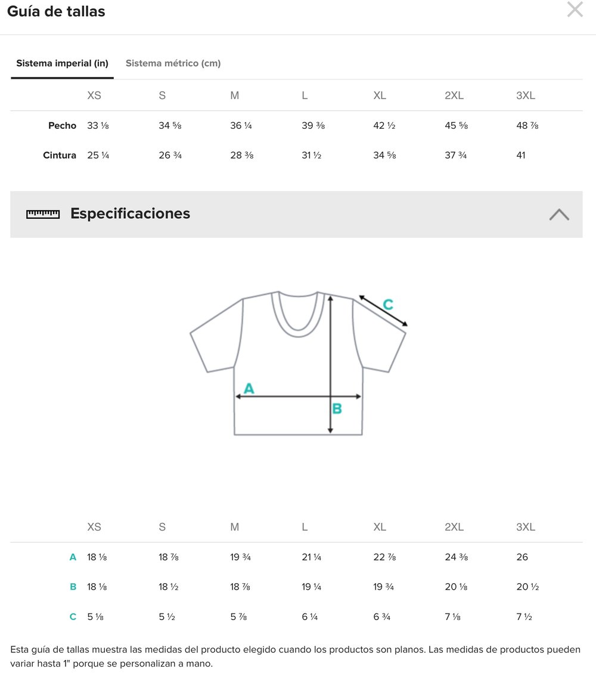Viewport: 596px width, 700px height.
Task: Click the Cintura row label
Action: tap(60, 156)
